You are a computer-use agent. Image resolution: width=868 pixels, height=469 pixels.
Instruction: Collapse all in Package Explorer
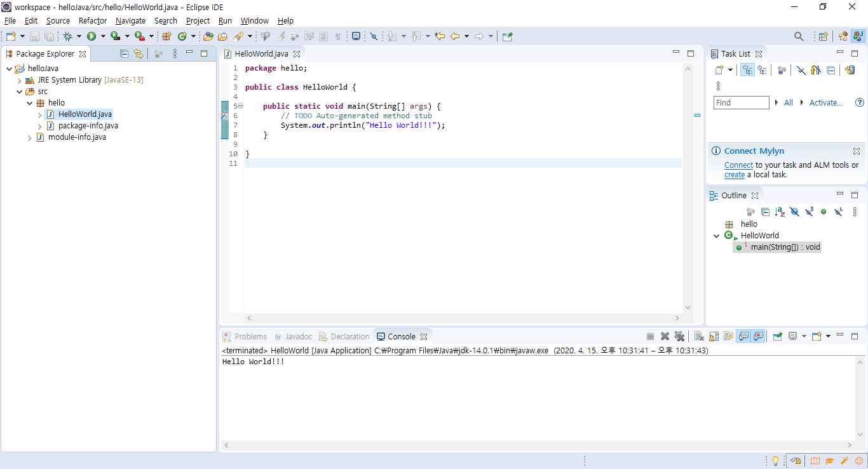click(125, 54)
